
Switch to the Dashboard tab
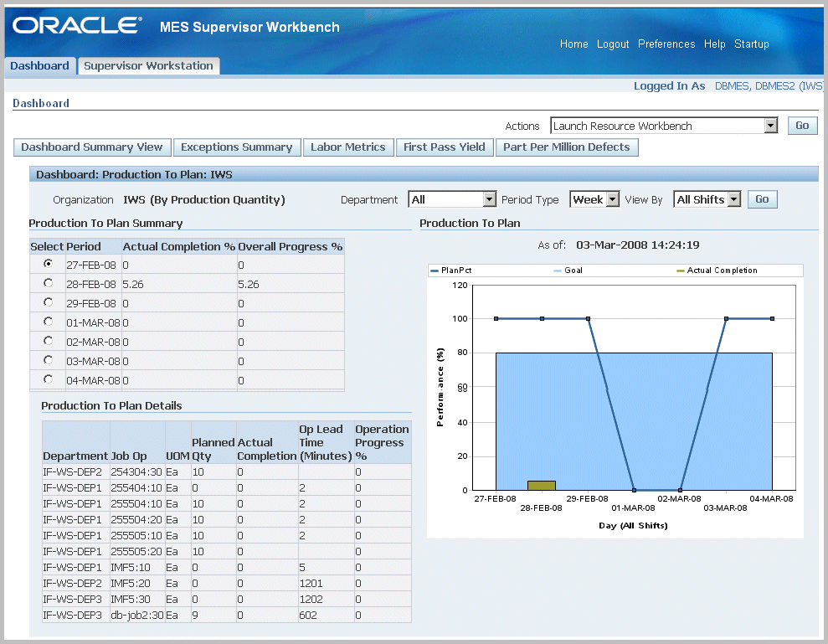pos(39,66)
